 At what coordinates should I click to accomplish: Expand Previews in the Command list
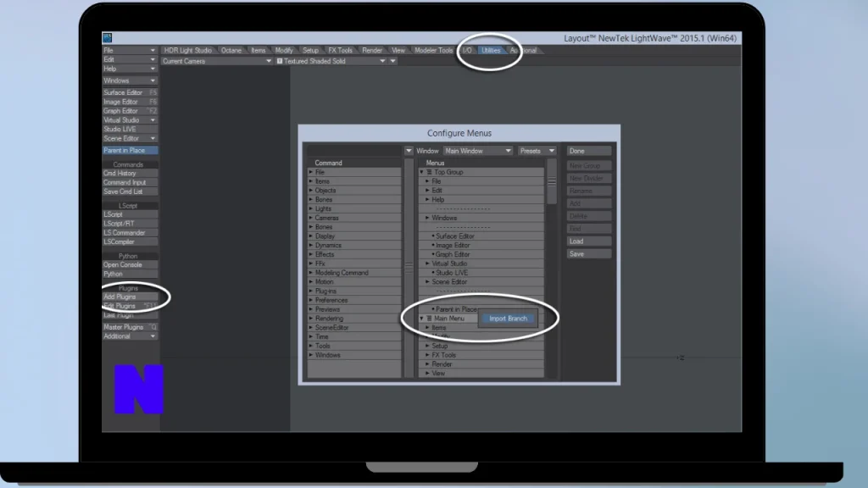(311, 309)
